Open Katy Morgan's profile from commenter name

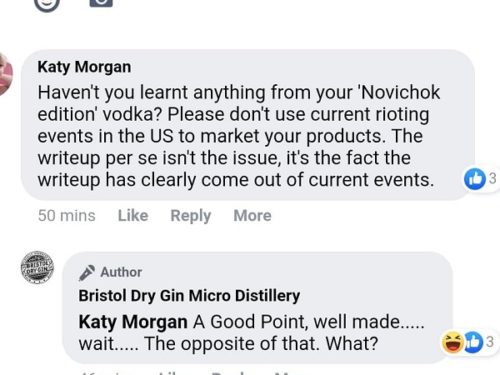click(84, 67)
